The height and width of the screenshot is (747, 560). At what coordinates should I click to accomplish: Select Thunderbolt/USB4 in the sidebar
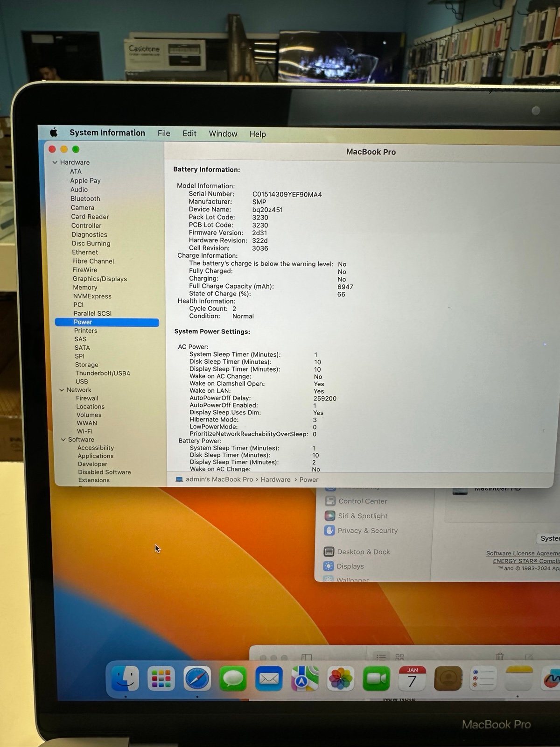point(103,373)
